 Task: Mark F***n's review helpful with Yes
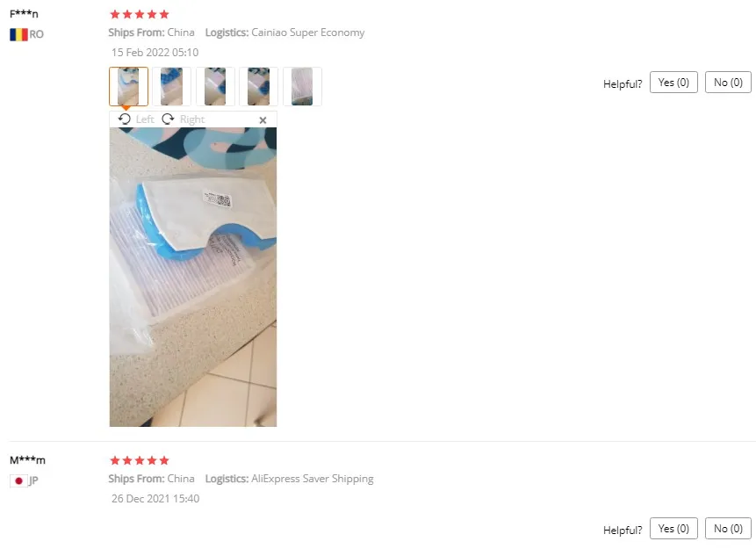coord(673,83)
